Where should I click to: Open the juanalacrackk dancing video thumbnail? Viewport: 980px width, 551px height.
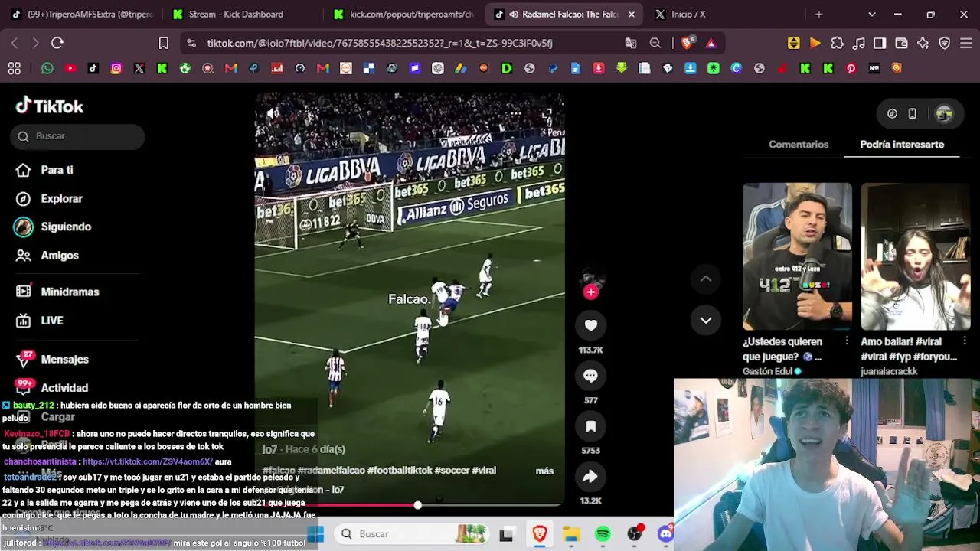(915, 256)
